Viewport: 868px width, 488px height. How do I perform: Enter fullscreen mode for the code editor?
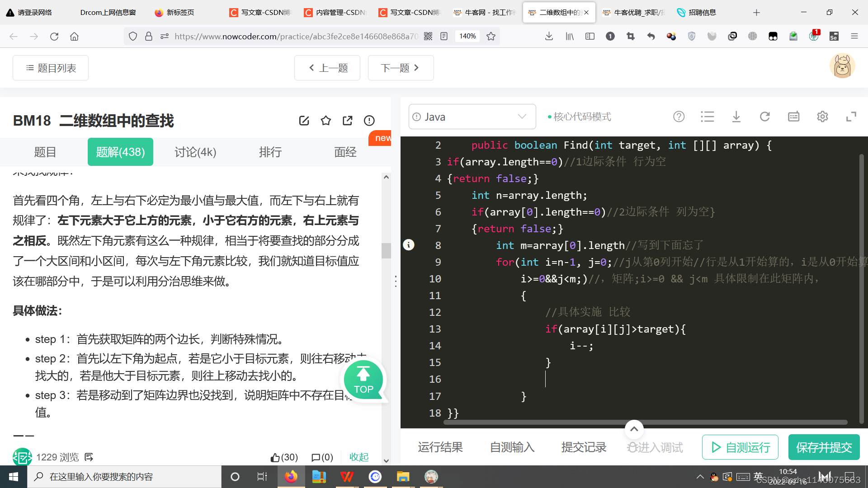(852, 117)
